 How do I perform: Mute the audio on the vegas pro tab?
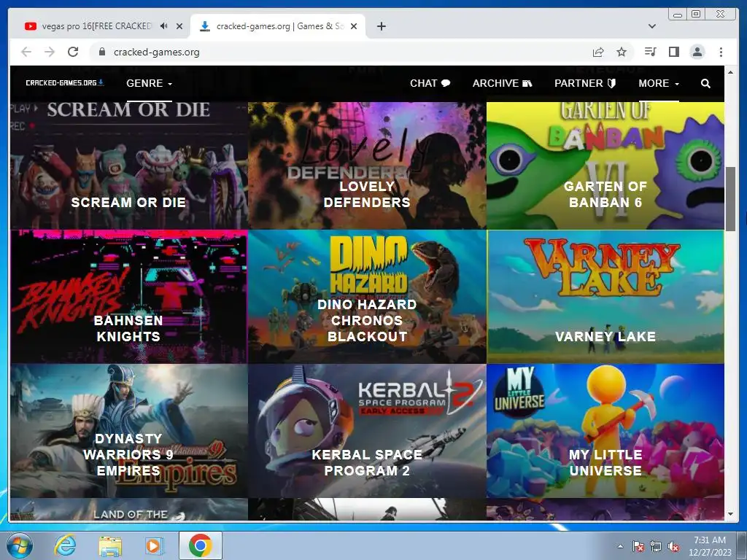coord(164,26)
